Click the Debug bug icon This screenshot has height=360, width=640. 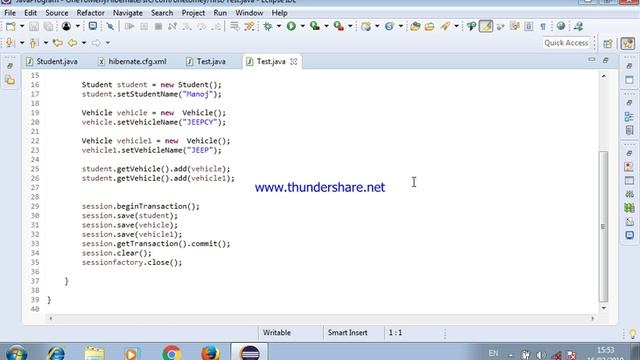click(x=268, y=27)
